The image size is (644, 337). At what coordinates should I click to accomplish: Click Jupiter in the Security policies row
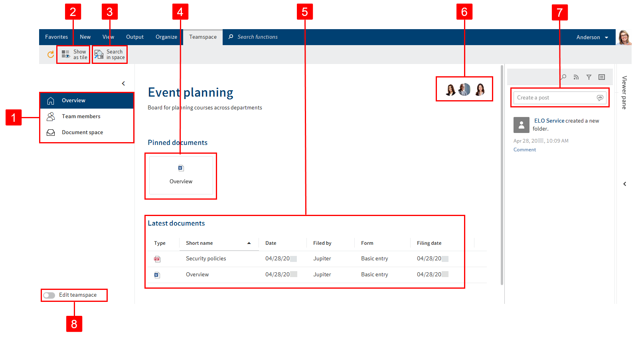[322, 259]
